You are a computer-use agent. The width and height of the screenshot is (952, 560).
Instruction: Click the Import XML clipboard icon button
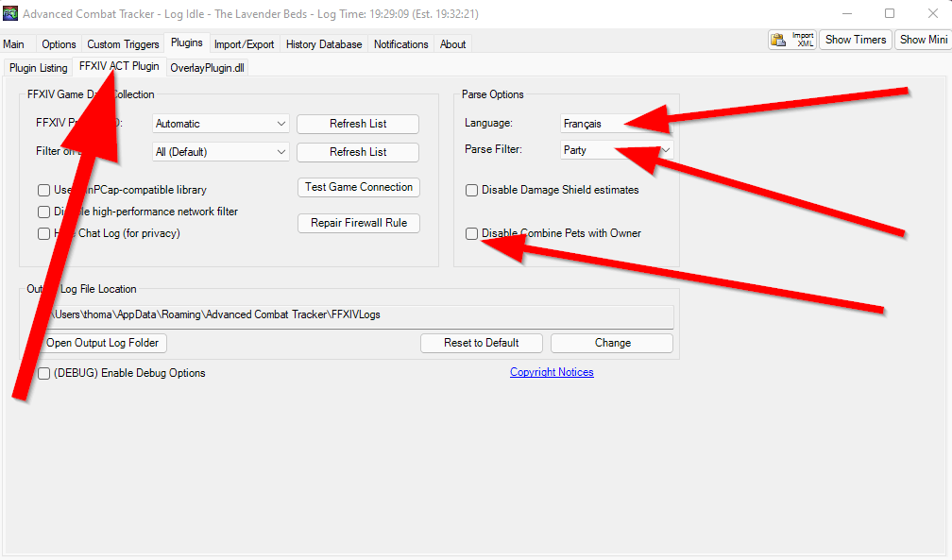point(792,40)
